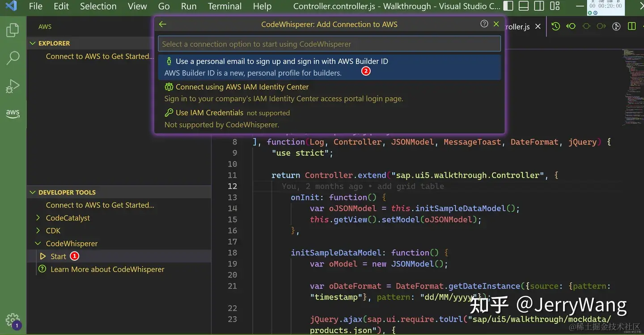Toggle the secondary side bar visibility
Viewport: 644px width, 335px height.
tap(539, 6)
